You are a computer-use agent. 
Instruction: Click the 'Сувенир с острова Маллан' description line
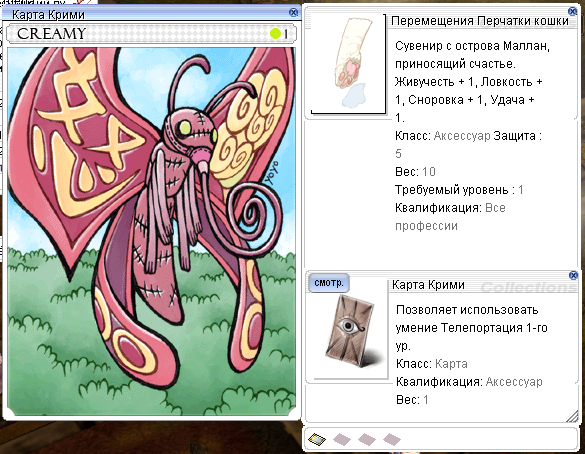[472, 46]
